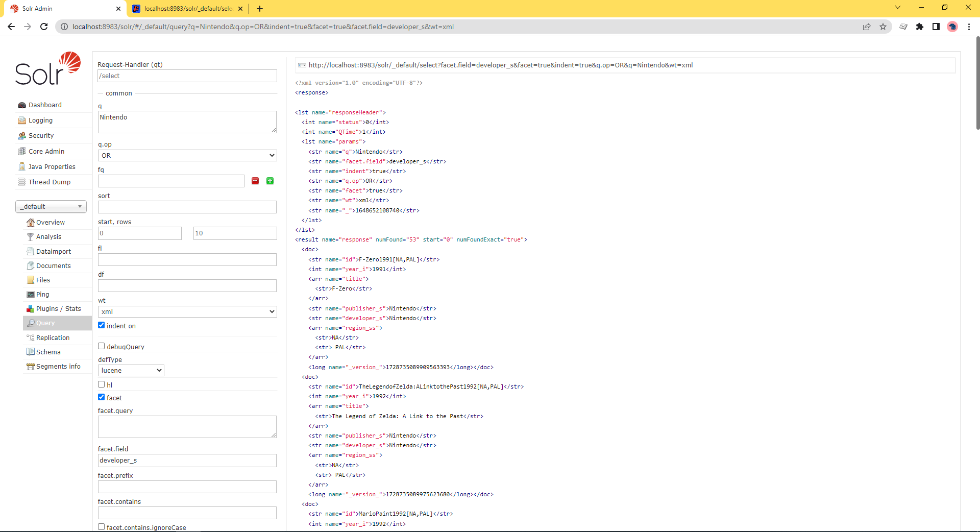Click the fq input field
The height and width of the screenshot is (532, 980).
171,181
